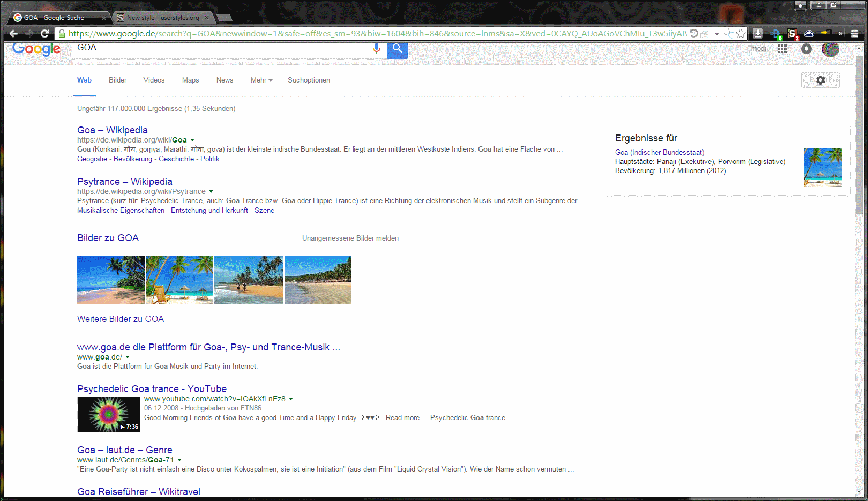Open Psychedelic Goa trance - YouTube result
The width and height of the screenshot is (868, 501).
[x=152, y=389]
